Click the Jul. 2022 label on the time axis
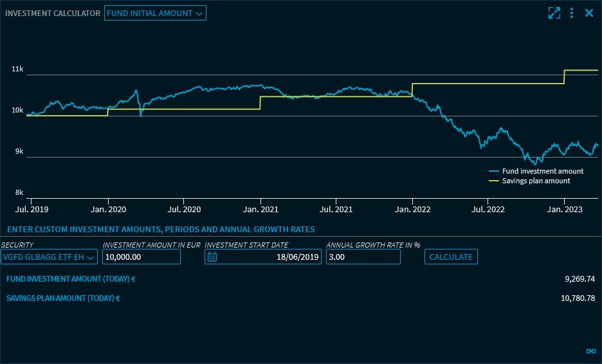 pyautogui.click(x=488, y=210)
